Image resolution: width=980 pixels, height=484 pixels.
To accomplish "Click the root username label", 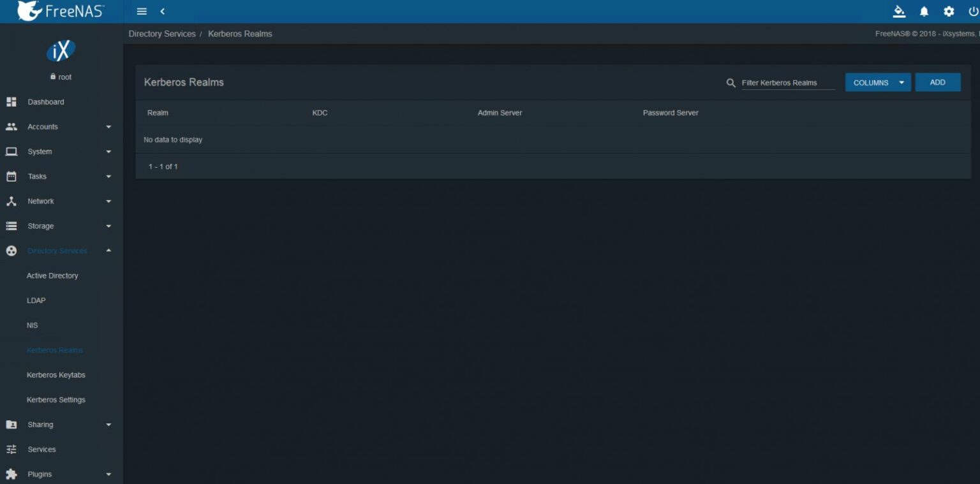I will (x=65, y=77).
